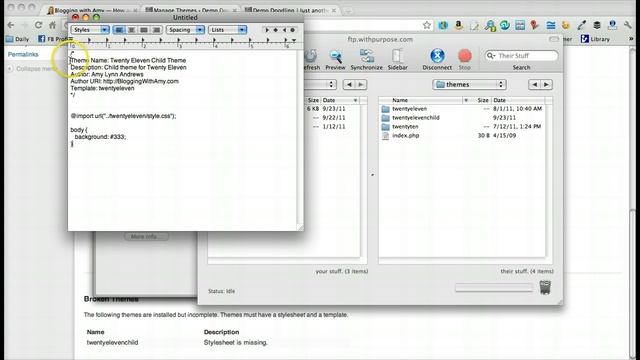Click the browser reload icon
This screenshot has height=360, width=640.
pyautogui.click(x=38, y=25)
